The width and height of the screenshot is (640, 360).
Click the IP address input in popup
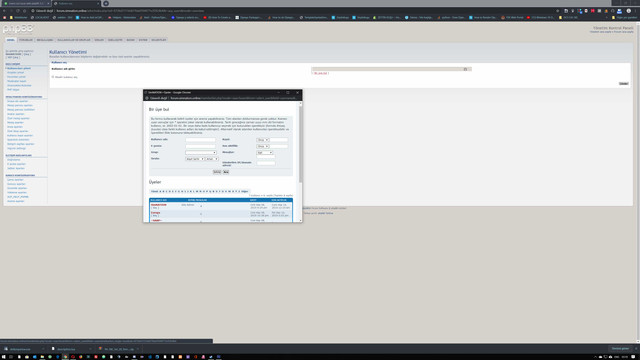(266, 163)
